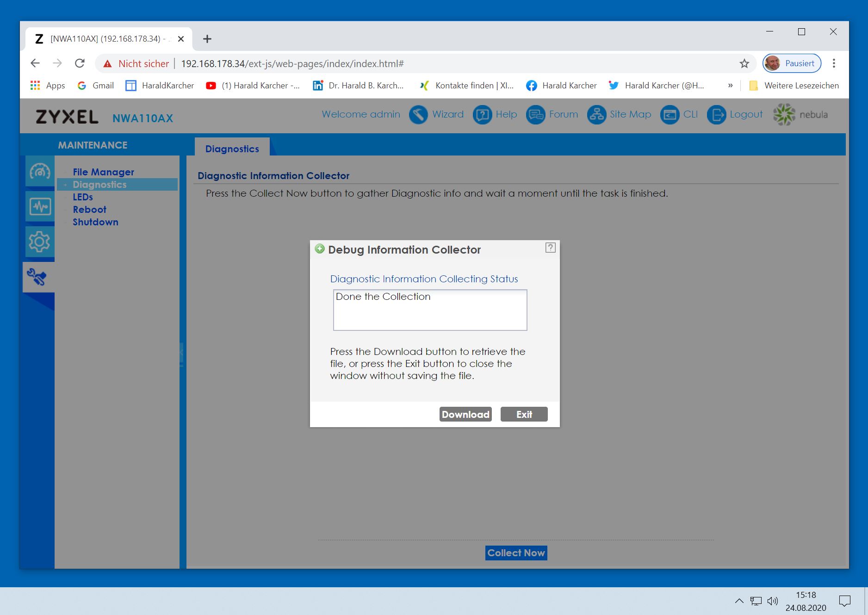
Task: Open a new browser tab
Action: tap(207, 39)
